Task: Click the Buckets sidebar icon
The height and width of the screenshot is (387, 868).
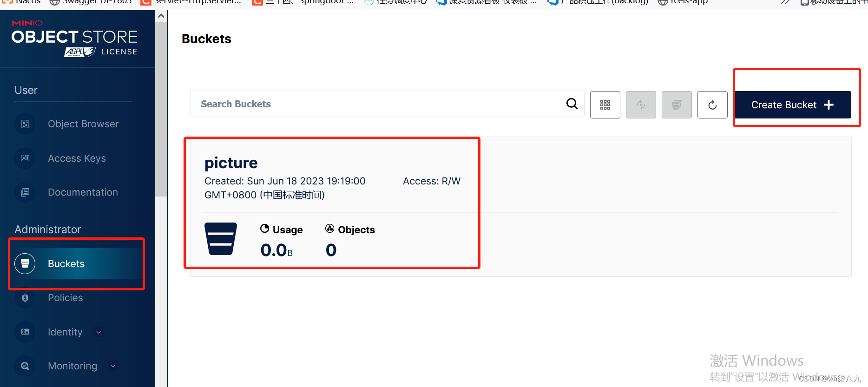Action: point(25,263)
